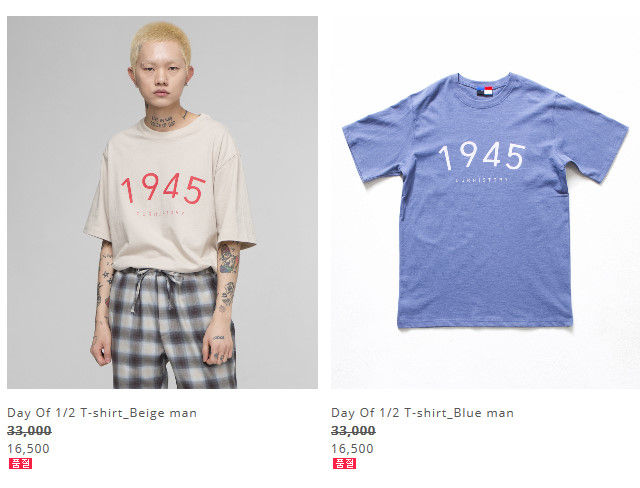Image resolution: width=640 pixels, height=488 pixels.
Task: Click the red sold-out badge under the blue shirt
Action: tap(344, 464)
